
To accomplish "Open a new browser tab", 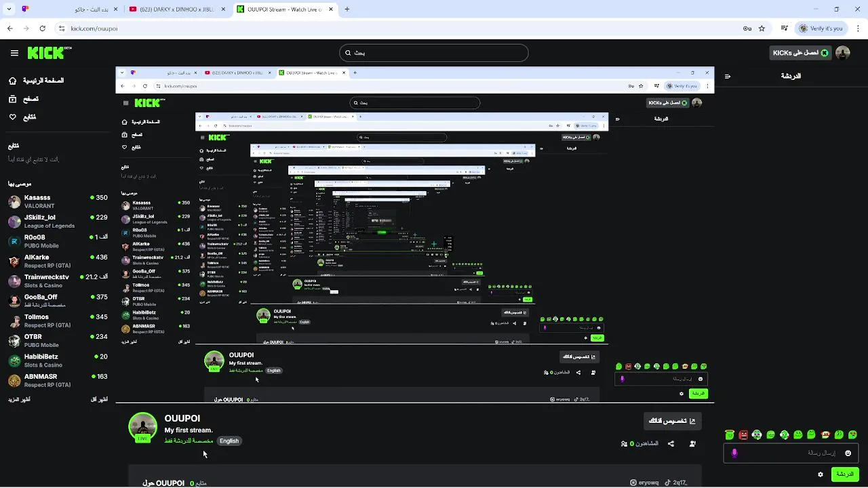I will pyautogui.click(x=347, y=9).
